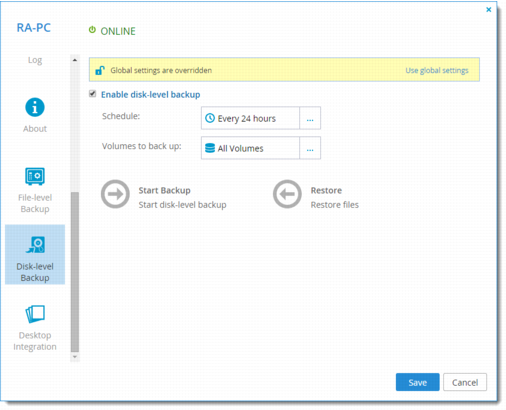Select the File-level Backup safe icon
506x410 pixels.
(x=35, y=176)
